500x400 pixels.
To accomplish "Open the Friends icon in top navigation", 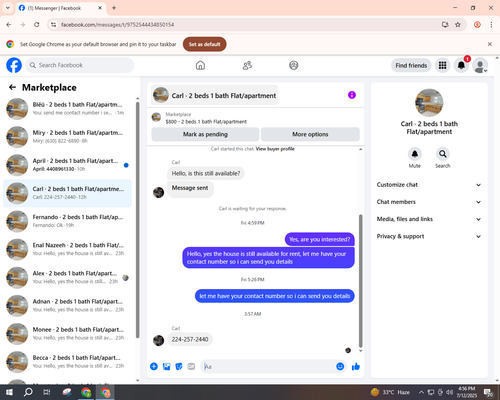I will pyautogui.click(x=247, y=65).
